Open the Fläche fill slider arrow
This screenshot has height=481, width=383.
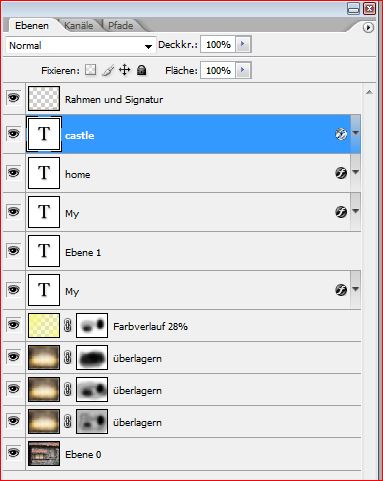click(x=243, y=70)
